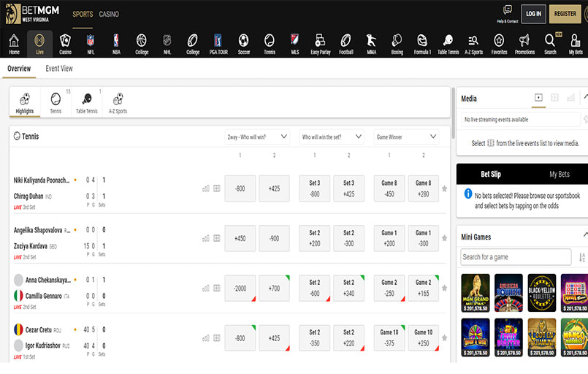588x374 pixels.
Task: Collapse the Mini Games panel
Action: tap(585, 234)
